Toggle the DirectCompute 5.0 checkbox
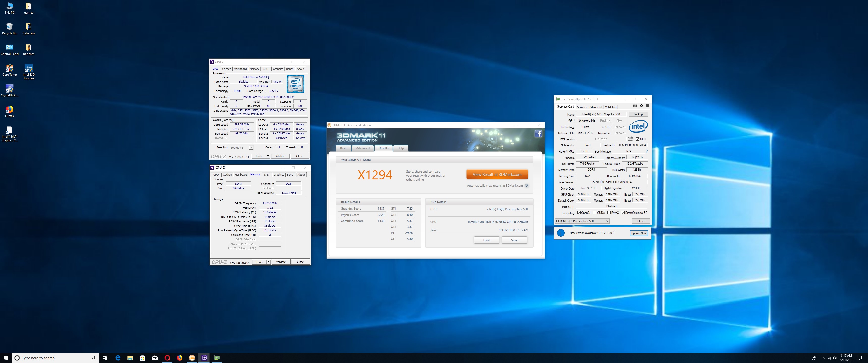Viewport: 868px width, 363px height. coord(623,213)
